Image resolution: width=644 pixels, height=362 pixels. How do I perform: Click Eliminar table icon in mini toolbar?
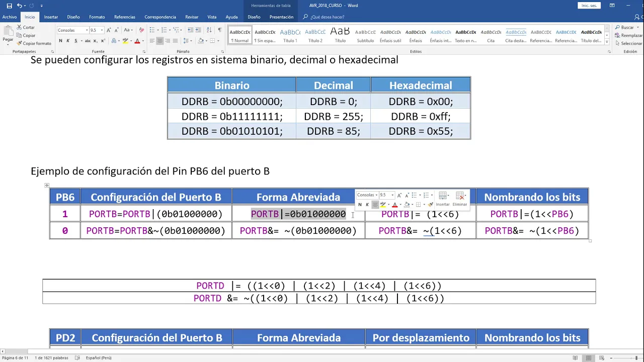tap(460, 198)
